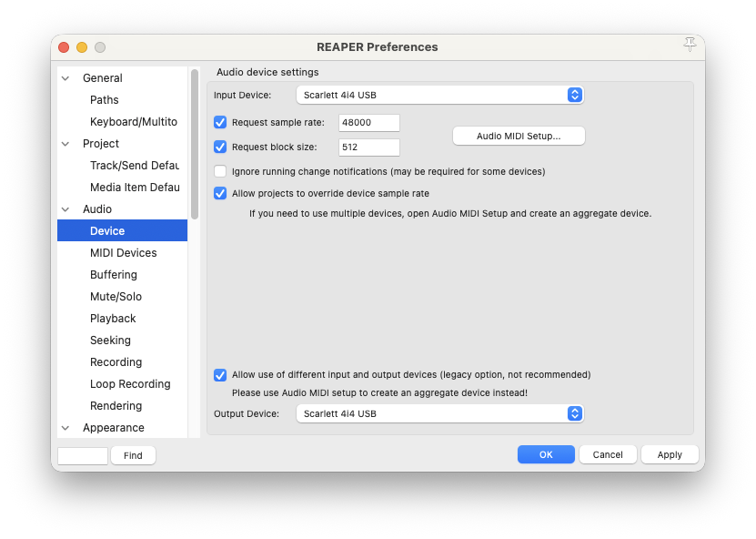The height and width of the screenshot is (539, 756).
Task: Open the Output Device dropdown
Action: (x=439, y=413)
